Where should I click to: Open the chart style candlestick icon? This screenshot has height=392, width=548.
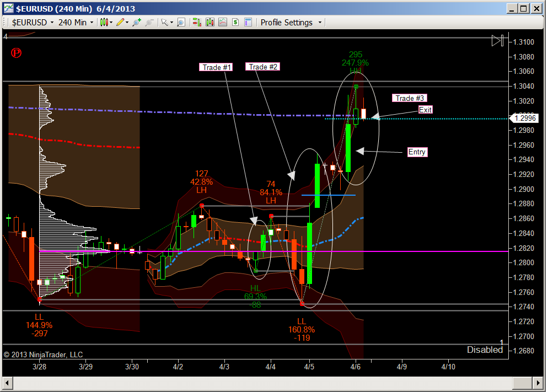point(104,23)
